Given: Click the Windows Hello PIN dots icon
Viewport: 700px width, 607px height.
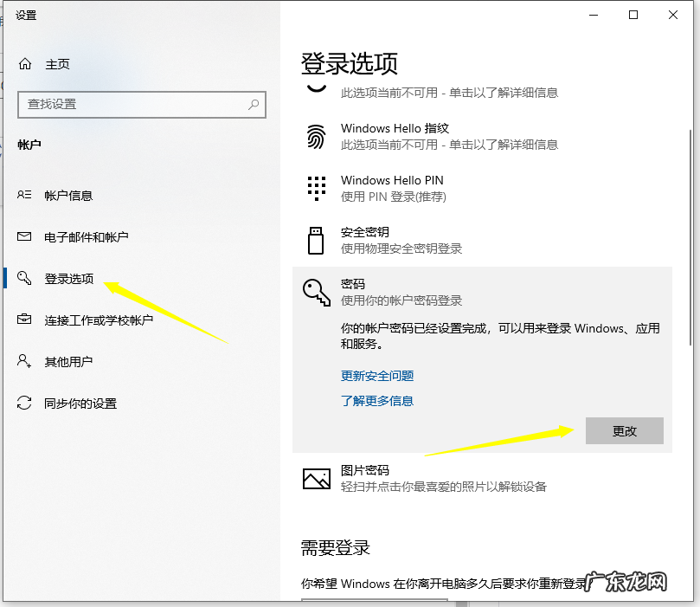Looking at the screenshot, I should 317,188.
